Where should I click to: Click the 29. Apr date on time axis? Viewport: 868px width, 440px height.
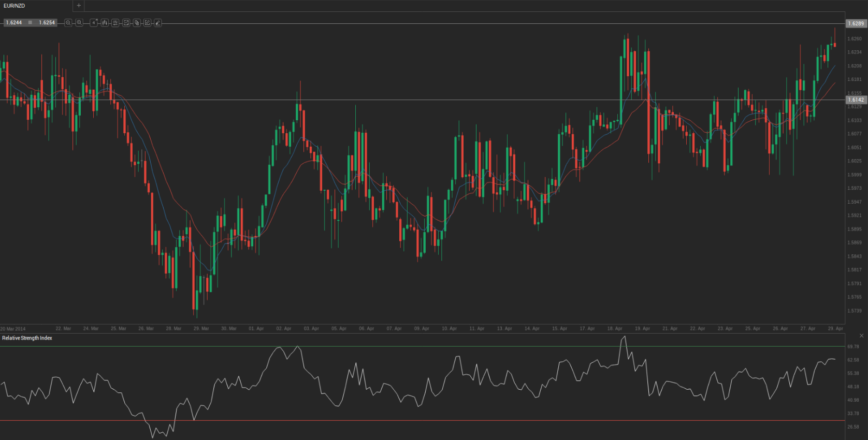(835, 329)
